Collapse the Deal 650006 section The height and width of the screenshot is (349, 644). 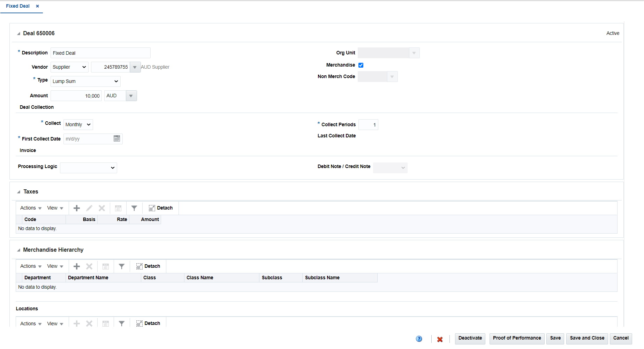pyautogui.click(x=18, y=34)
